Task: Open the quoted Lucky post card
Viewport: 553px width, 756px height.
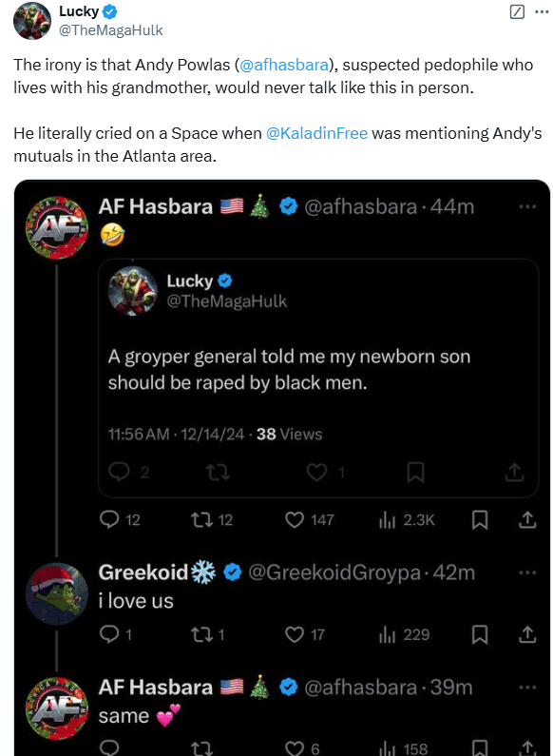Action: click(318, 378)
